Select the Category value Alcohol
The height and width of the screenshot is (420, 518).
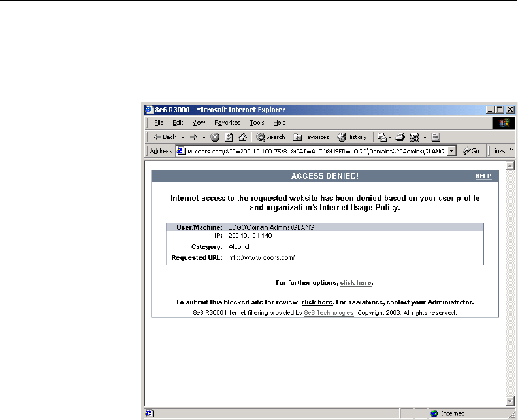pos(239,247)
